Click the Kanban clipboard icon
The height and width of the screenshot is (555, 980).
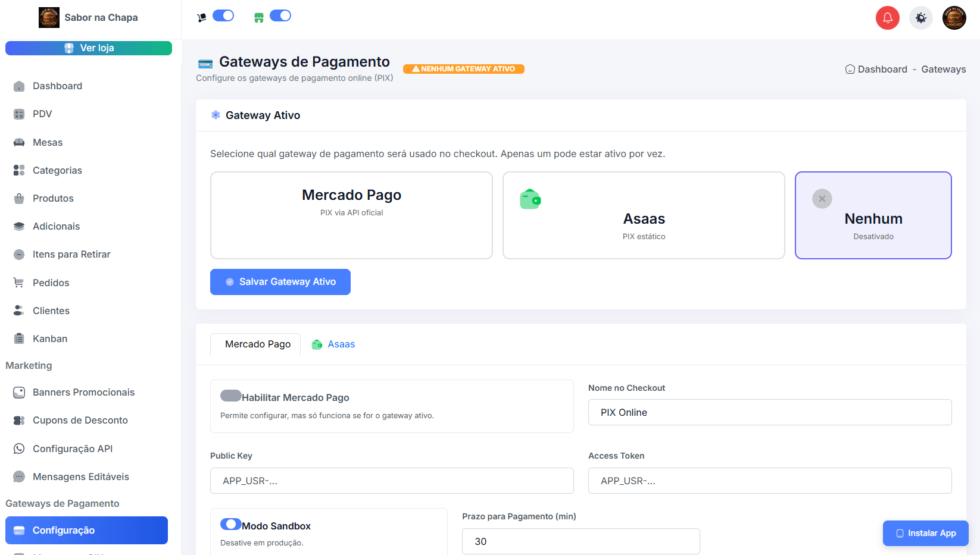pyautogui.click(x=19, y=339)
